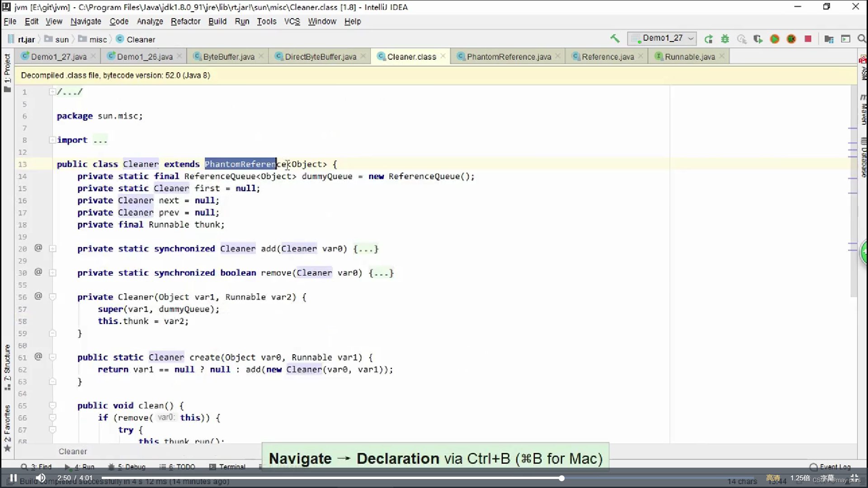
Task: Open the Structure tool window
Action: (x=7, y=367)
